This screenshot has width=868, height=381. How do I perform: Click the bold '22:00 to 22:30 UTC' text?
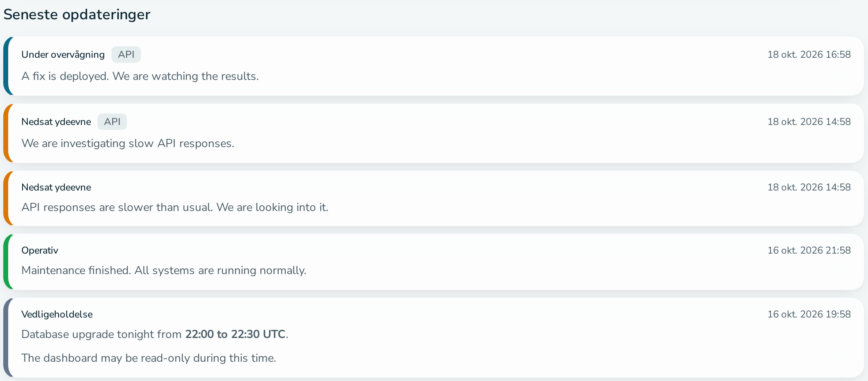point(235,334)
